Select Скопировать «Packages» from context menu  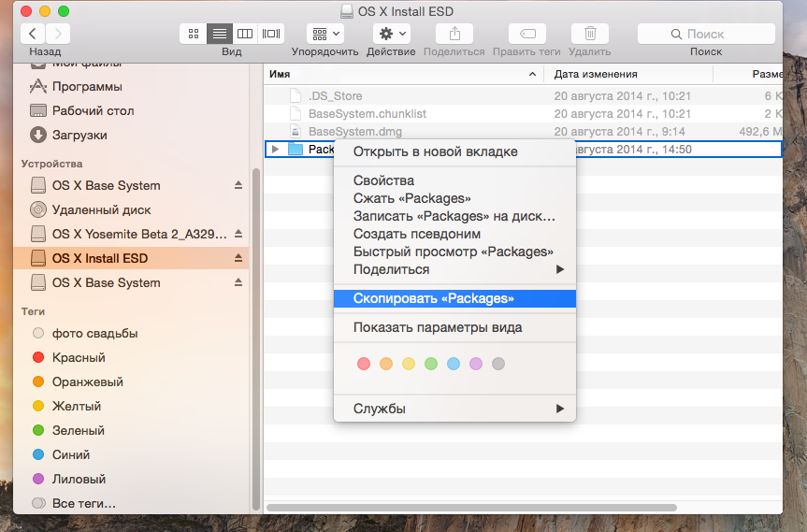433,298
